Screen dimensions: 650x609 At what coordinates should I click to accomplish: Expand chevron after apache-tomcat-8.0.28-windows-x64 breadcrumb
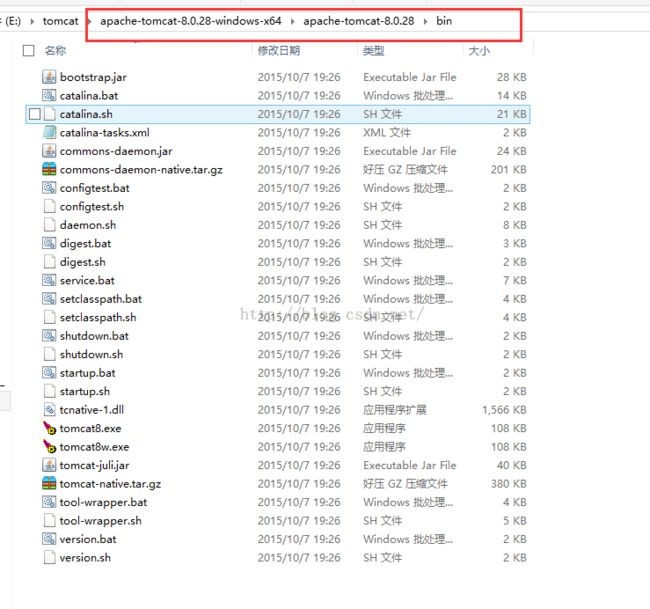point(293,21)
